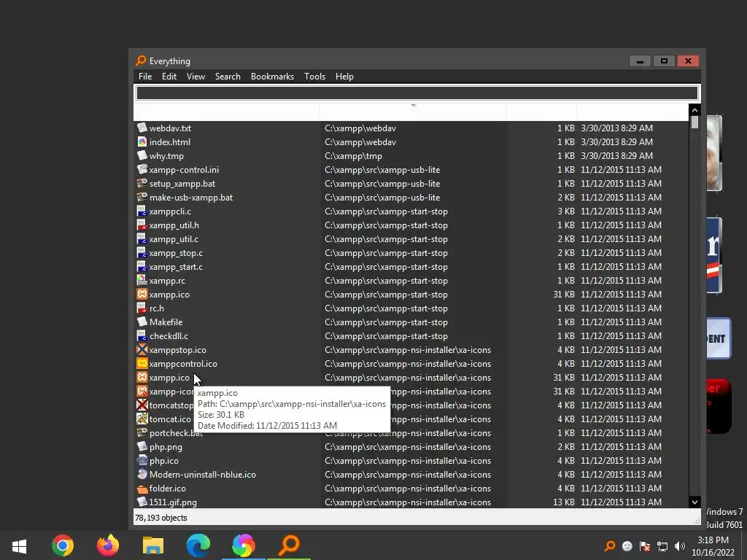Select the xamppstop.ico file icon

tap(142, 349)
